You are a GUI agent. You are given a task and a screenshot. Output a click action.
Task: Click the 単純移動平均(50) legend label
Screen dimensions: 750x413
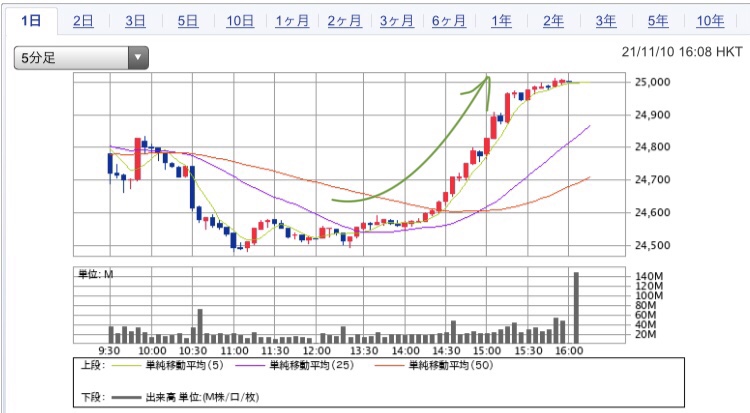[451, 366]
